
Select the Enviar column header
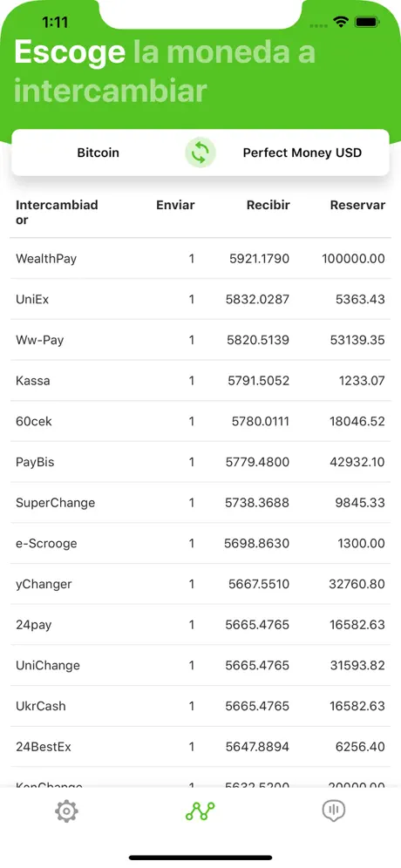tap(175, 205)
